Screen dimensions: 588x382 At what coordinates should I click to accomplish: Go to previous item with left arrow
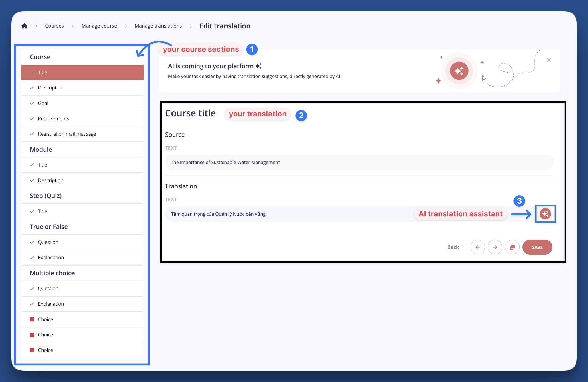477,247
